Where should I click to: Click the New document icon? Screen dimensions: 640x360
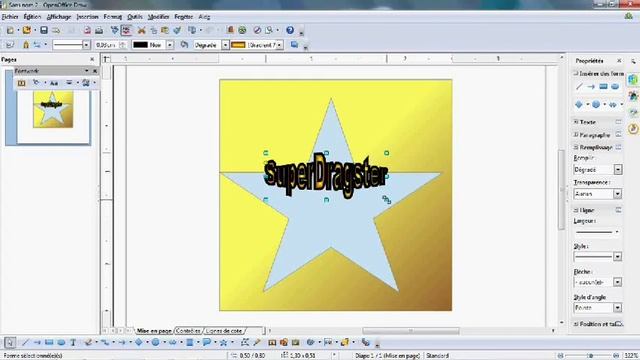coord(10,30)
